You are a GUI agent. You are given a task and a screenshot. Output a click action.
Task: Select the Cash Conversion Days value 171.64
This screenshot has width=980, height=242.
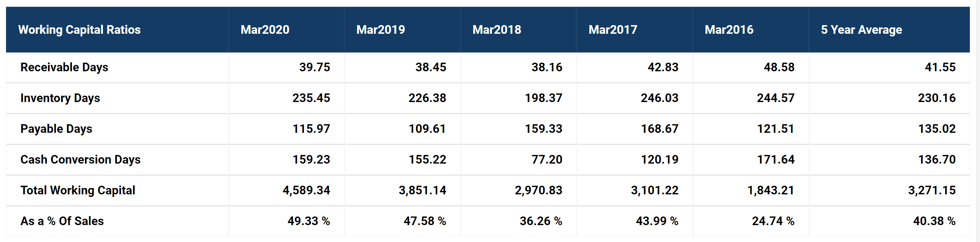click(775, 160)
